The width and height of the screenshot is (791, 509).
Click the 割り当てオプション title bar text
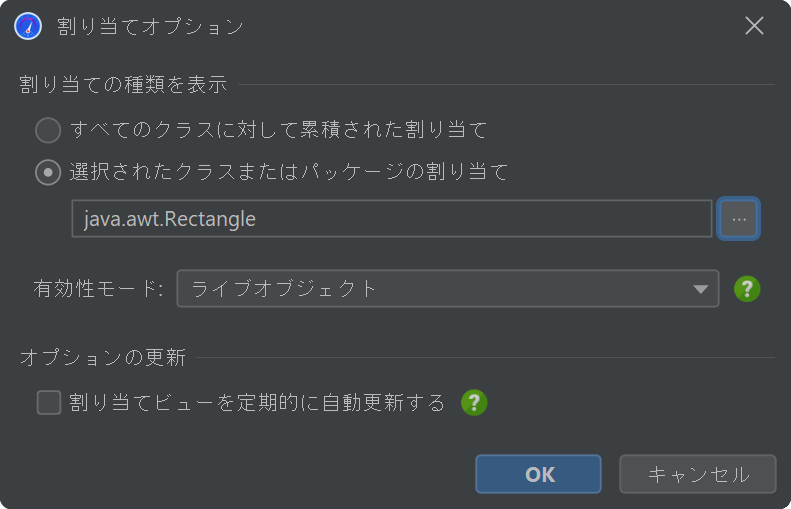click(150, 26)
